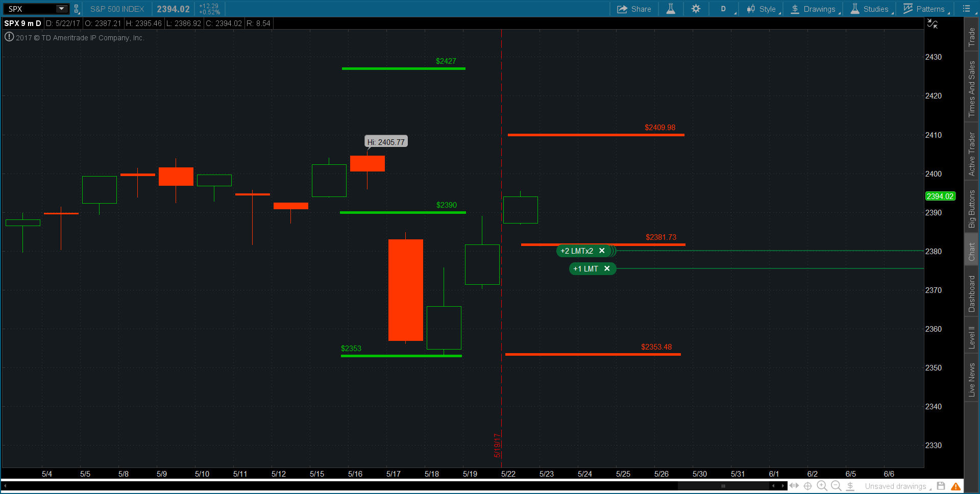Toggle the collapse price axis icon
The height and width of the screenshot is (494, 980).
(x=933, y=23)
